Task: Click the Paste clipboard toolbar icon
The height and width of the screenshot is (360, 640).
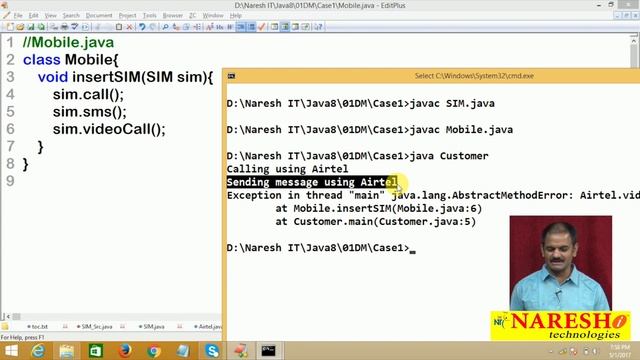Action: pos(119,27)
